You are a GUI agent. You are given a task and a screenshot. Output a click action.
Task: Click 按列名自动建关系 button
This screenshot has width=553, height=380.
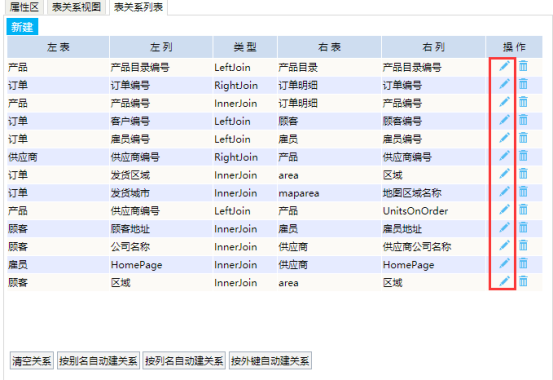pos(184,361)
